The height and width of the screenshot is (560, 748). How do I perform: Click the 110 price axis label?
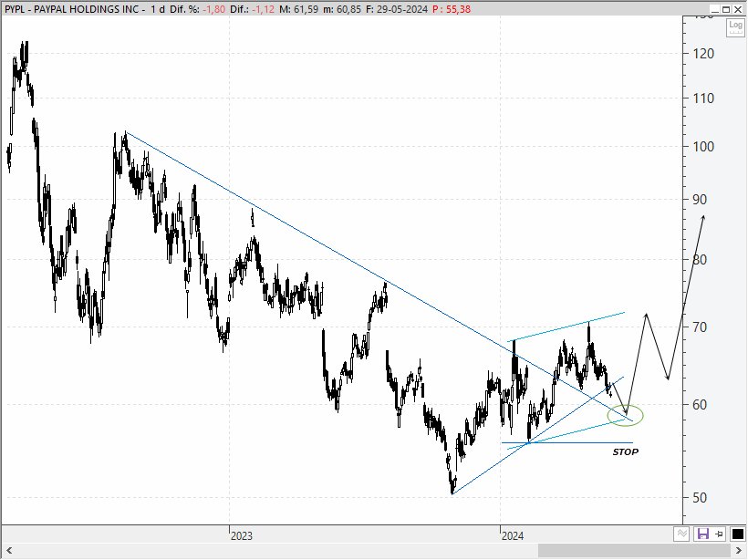[703, 99]
